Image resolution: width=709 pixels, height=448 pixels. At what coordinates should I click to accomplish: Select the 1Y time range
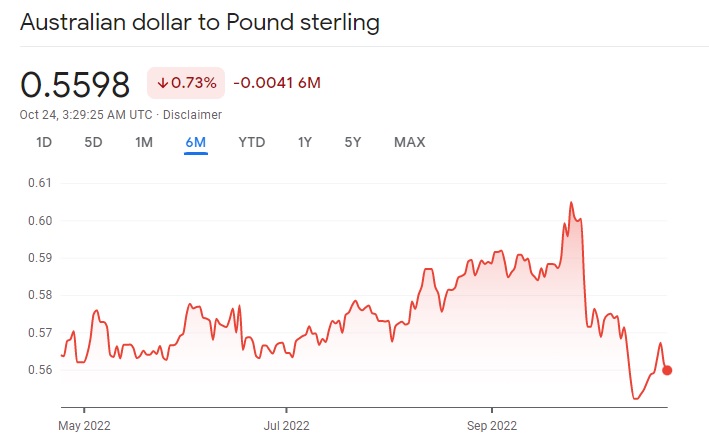[x=305, y=142]
